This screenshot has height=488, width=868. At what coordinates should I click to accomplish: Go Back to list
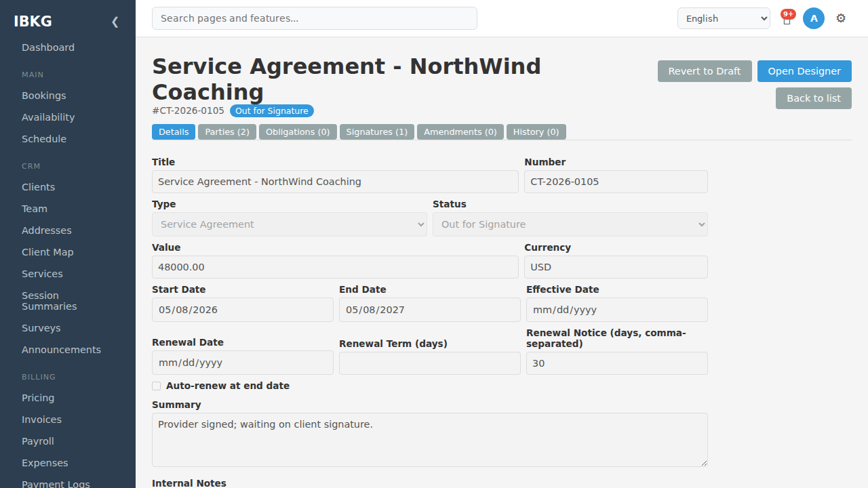[814, 98]
